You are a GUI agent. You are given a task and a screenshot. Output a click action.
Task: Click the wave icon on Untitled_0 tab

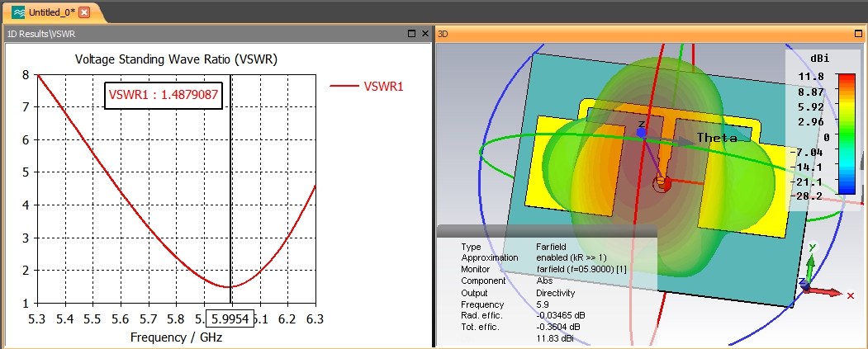[18, 12]
